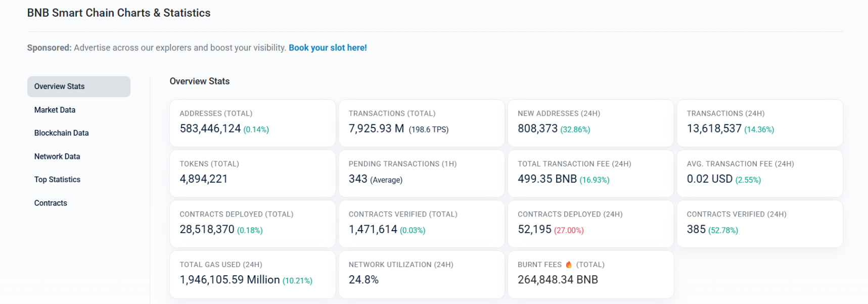Open the Overview Stats sidebar tab
Viewport: 868px width, 304px height.
[x=79, y=86]
